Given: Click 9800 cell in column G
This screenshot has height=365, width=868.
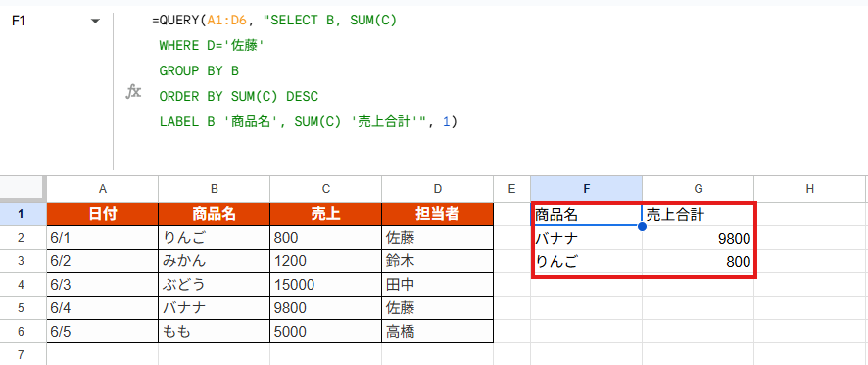Looking at the screenshot, I should point(699,238).
